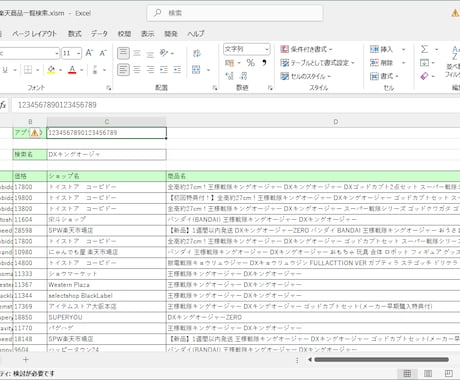Align text to the right

[150, 70]
